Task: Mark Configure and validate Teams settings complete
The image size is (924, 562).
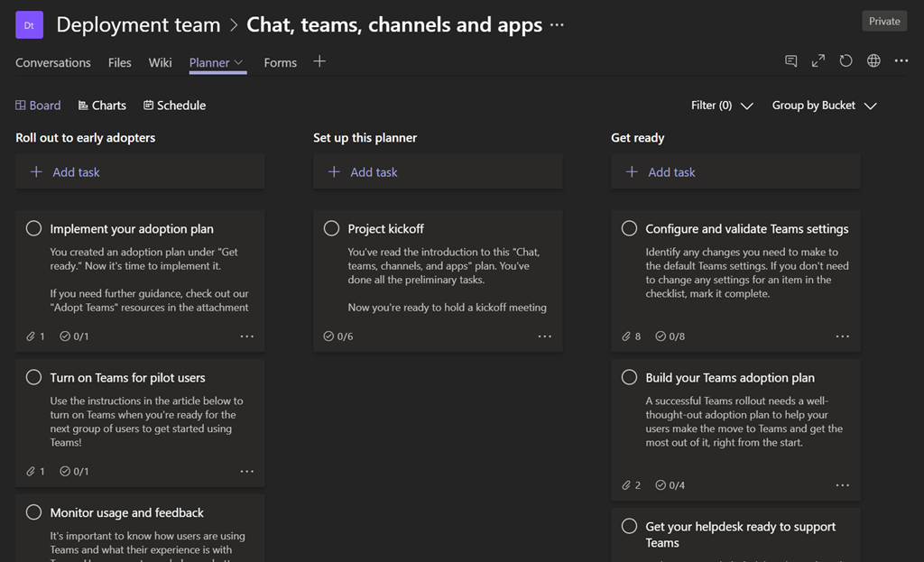Action: [x=629, y=229]
